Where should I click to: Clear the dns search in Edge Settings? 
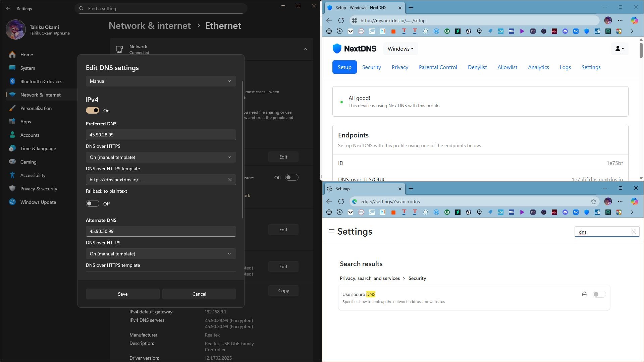click(634, 232)
